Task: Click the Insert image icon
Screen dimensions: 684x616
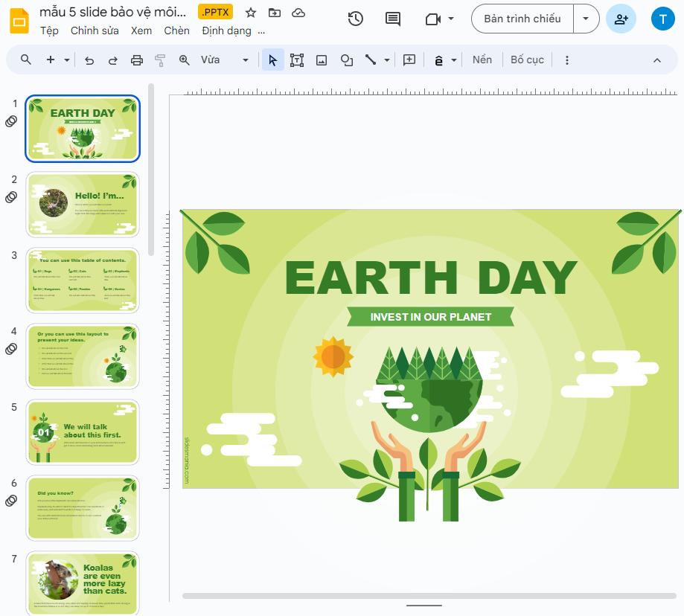Action: coord(322,60)
